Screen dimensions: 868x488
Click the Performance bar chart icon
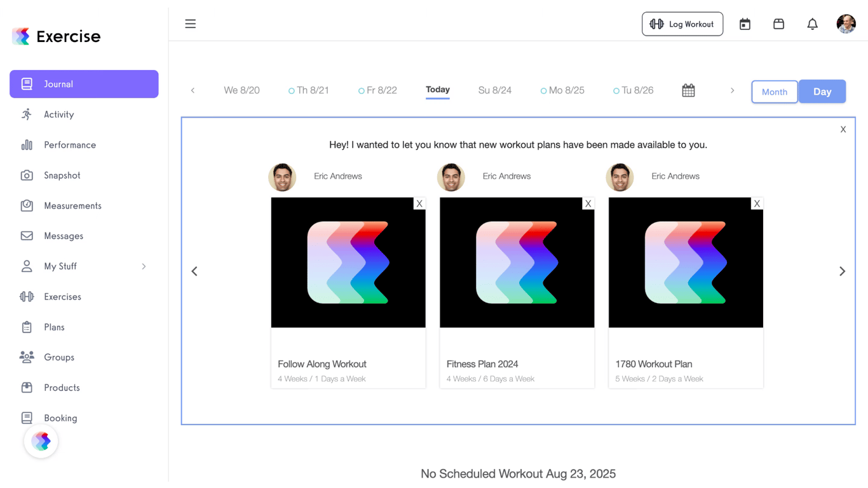(x=27, y=145)
